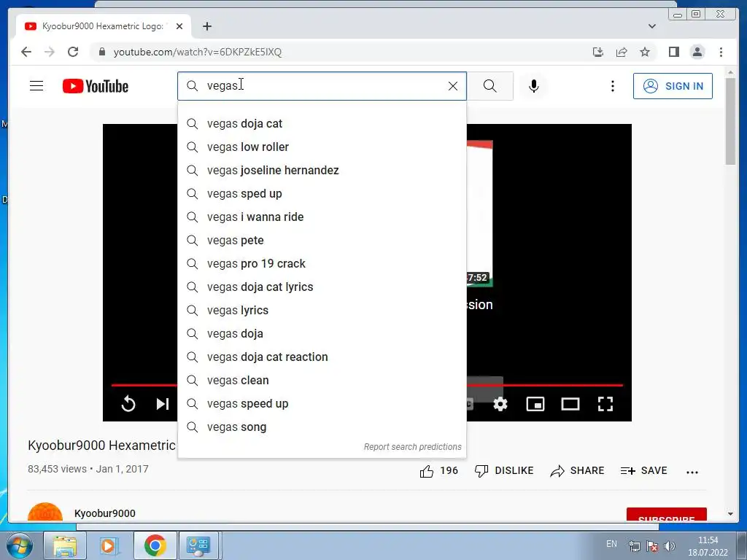Choose suggestion vegas lyrics

(322, 311)
